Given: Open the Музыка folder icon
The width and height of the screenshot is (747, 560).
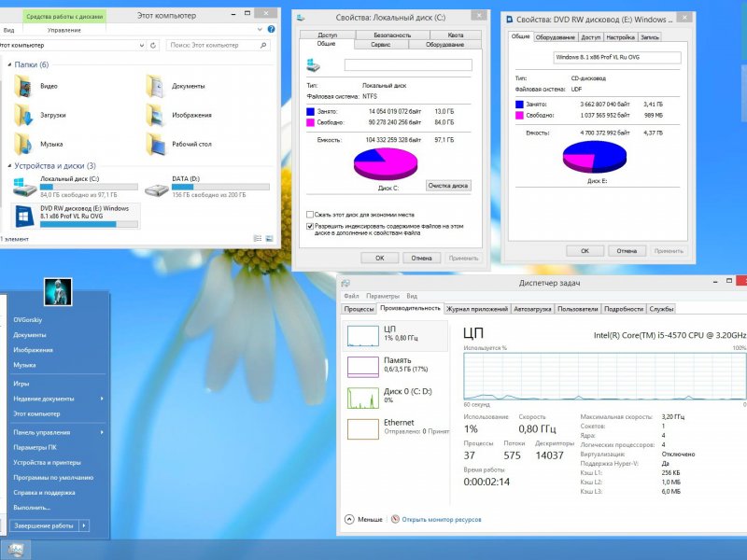Looking at the screenshot, I should tap(22, 145).
